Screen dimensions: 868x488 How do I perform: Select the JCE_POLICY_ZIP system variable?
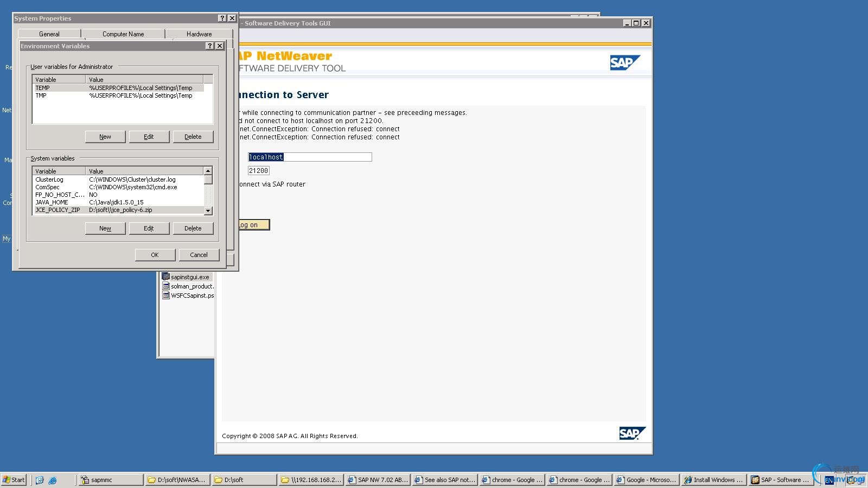tap(118, 210)
